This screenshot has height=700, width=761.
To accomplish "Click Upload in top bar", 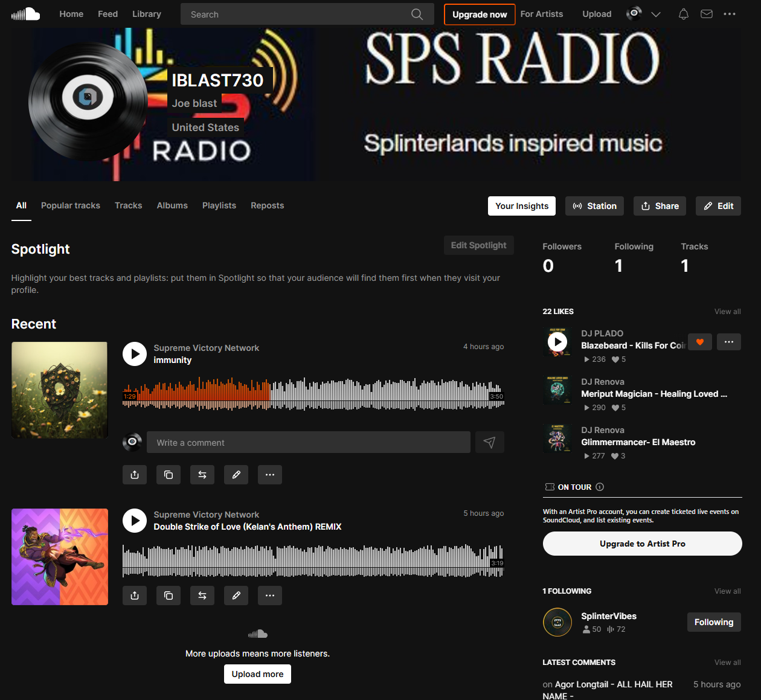I will click(597, 14).
